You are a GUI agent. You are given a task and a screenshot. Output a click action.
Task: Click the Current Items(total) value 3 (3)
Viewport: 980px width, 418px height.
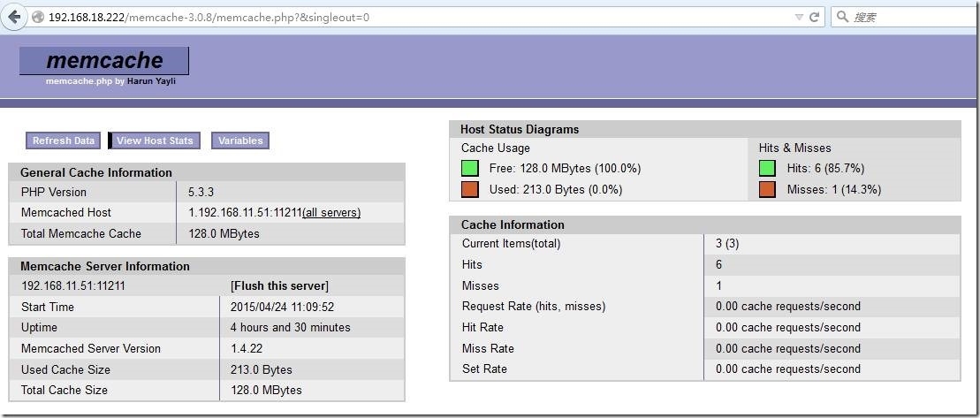727,244
